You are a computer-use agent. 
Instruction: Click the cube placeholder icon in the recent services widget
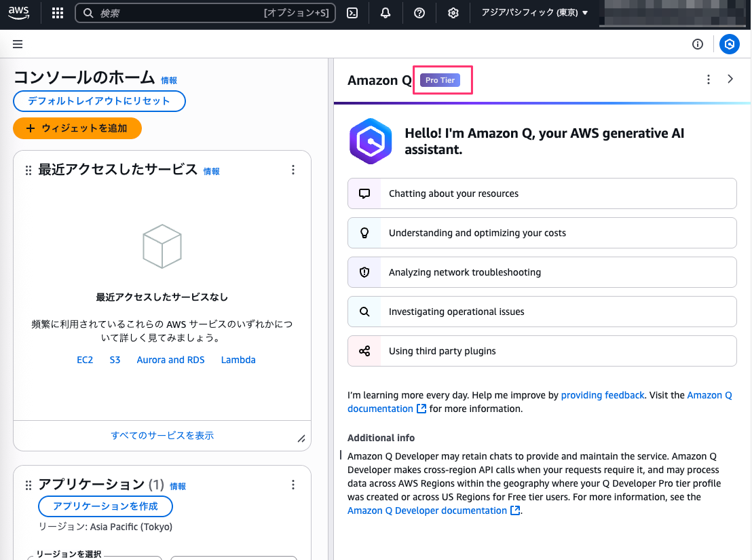click(162, 246)
